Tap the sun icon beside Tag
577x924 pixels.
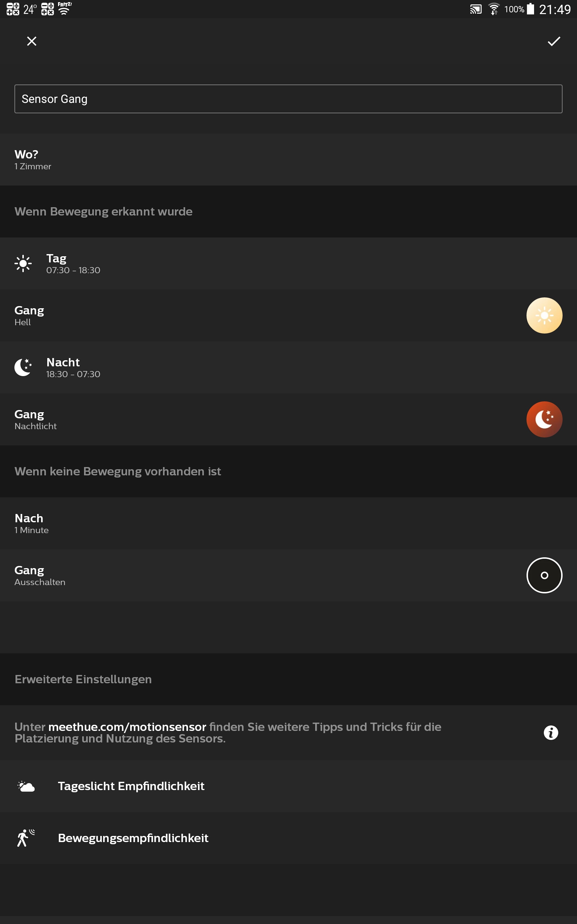tap(23, 263)
